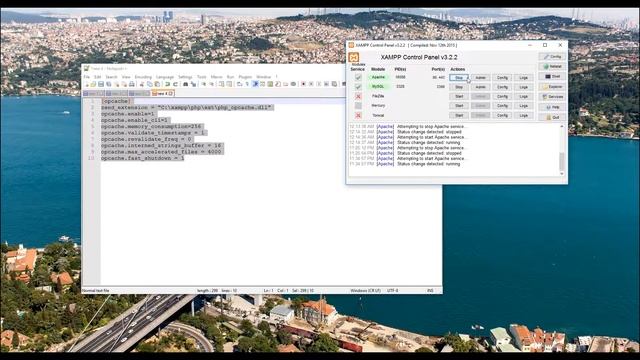This screenshot has width=640, height=360.
Task: Open the Macro menu in Notepad++
Action: (x=217, y=77)
